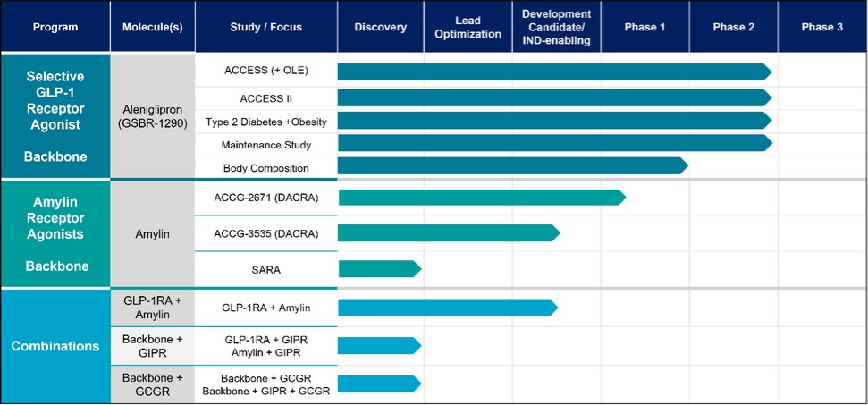Click the Body Composition progress bar
868x405 pixels.
510,166
